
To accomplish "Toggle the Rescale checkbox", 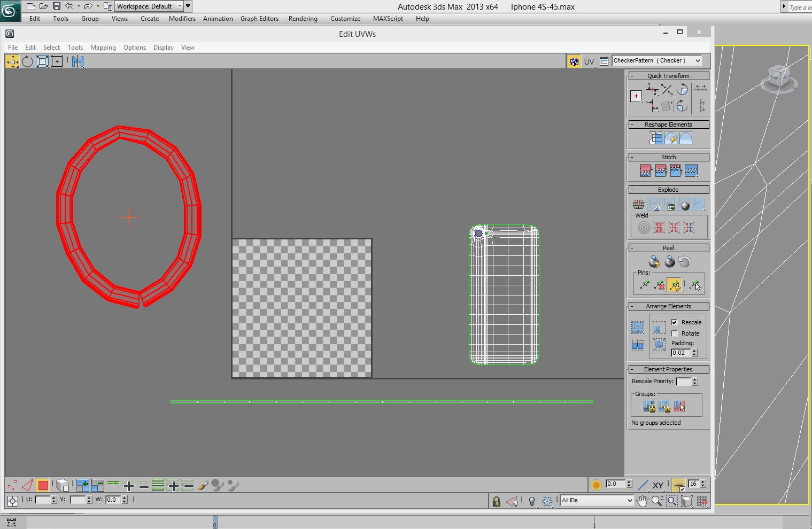I will click(x=675, y=322).
